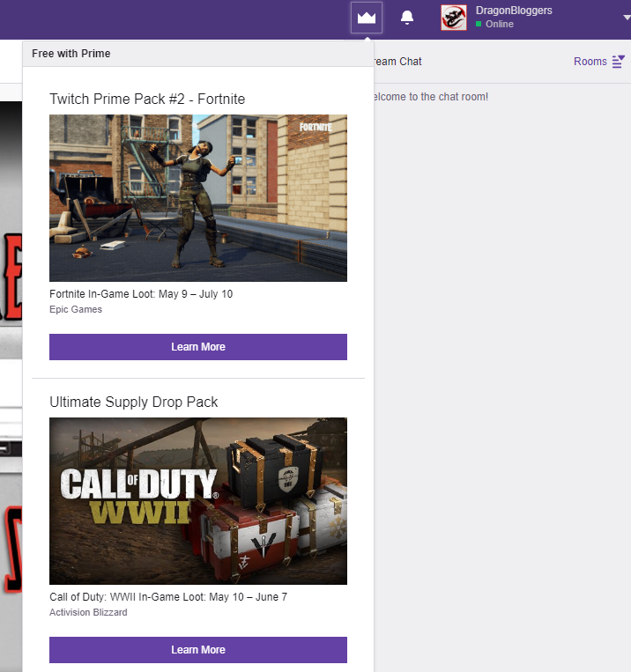Click the Activision Blizzard publisher link
The width and height of the screenshot is (631, 672).
pyautogui.click(x=88, y=612)
